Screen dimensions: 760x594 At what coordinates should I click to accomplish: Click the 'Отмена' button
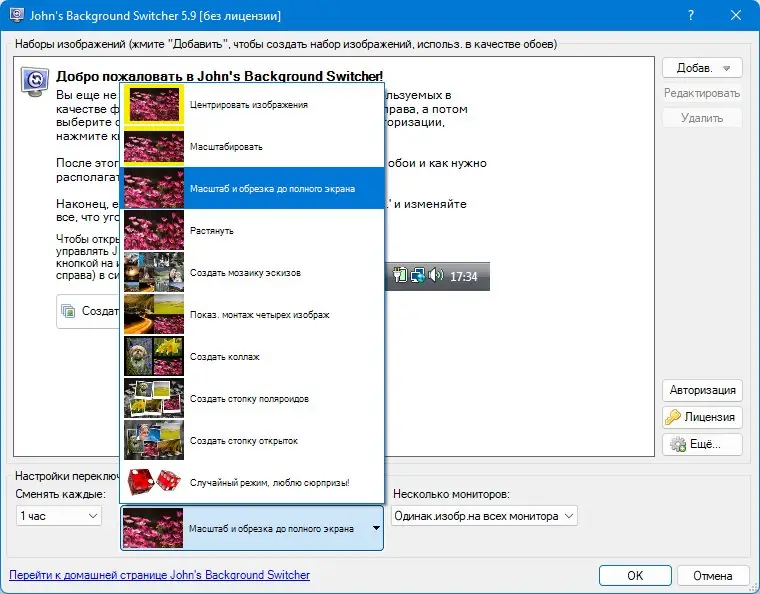click(x=712, y=576)
